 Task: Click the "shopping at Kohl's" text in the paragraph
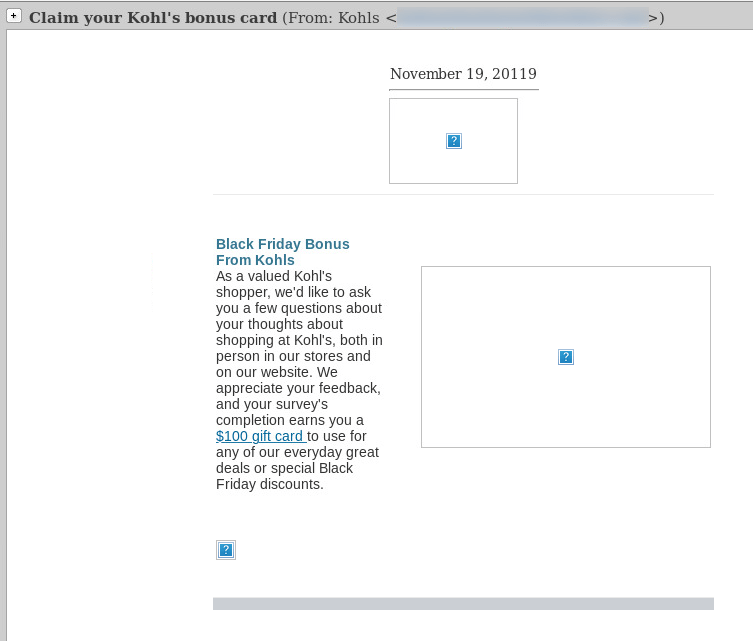[x=270, y=340]
